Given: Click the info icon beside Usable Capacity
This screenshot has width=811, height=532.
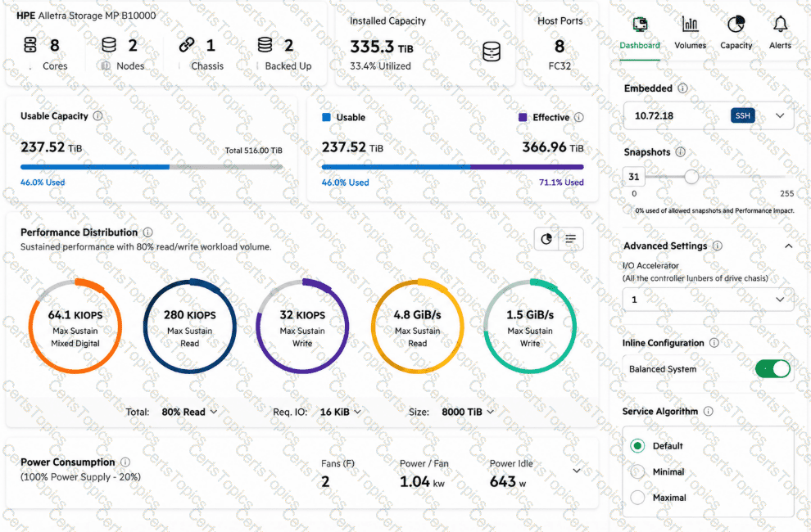Looking at the screenshot, I should coord(97,115).
